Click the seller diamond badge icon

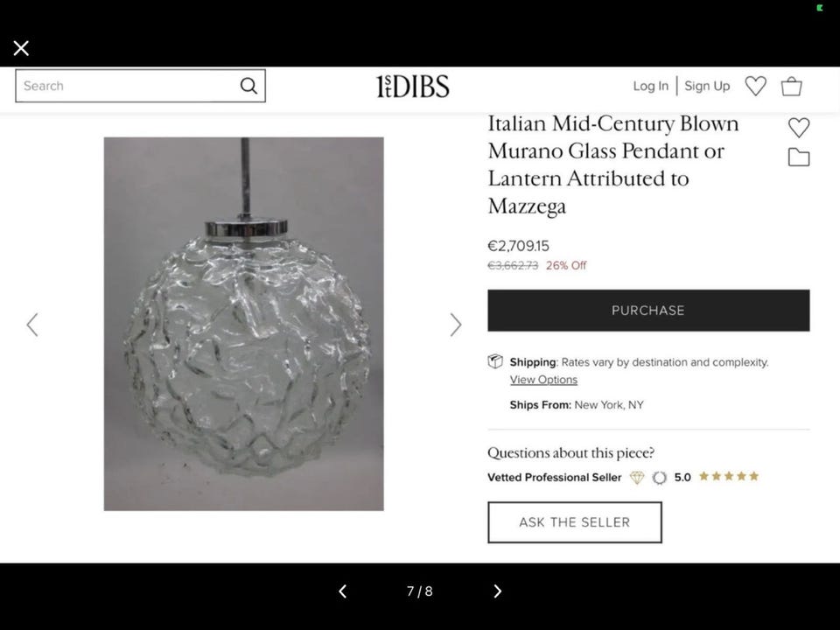636,477
